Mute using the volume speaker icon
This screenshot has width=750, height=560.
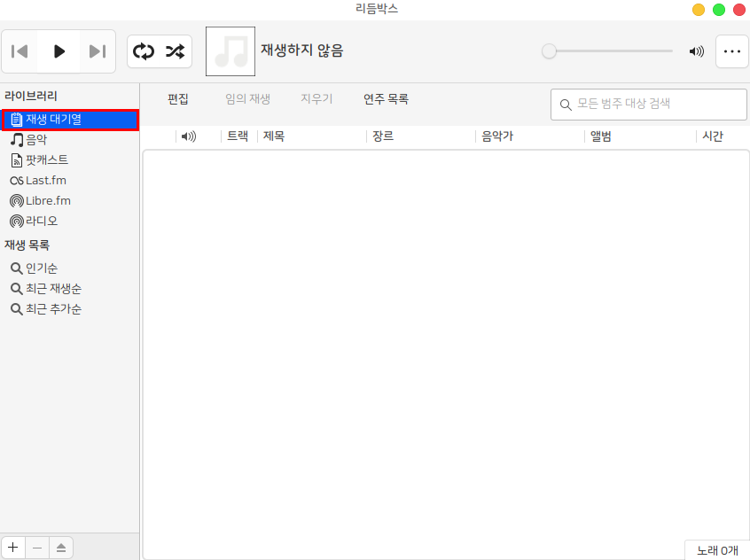[697, 51]
